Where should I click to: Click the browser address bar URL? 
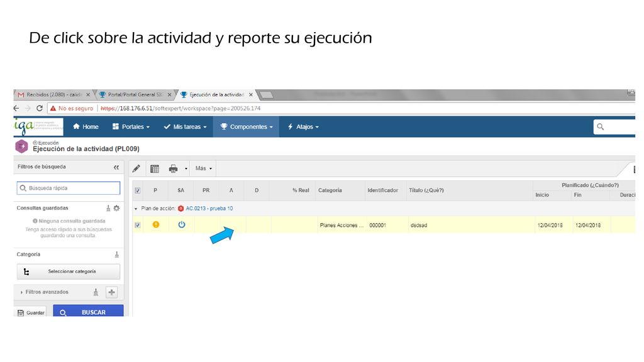point(180,108)
